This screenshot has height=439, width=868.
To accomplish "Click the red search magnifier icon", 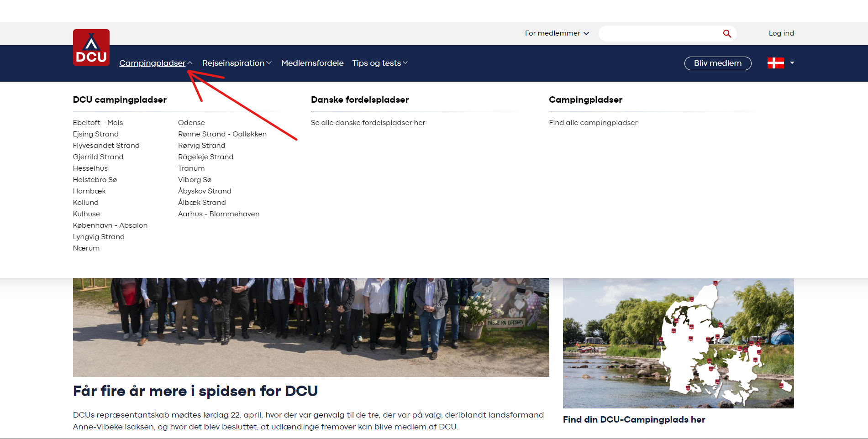I will click(727, 34).
